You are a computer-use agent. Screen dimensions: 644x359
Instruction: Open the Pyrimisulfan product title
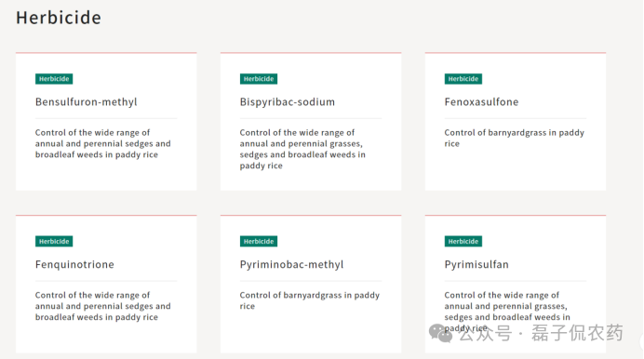[476, 265]
